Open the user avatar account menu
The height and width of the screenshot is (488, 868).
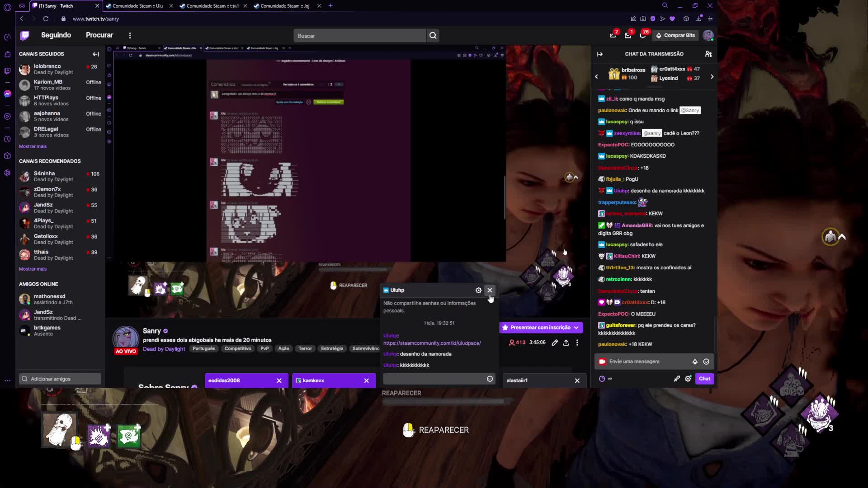[708, 35]
